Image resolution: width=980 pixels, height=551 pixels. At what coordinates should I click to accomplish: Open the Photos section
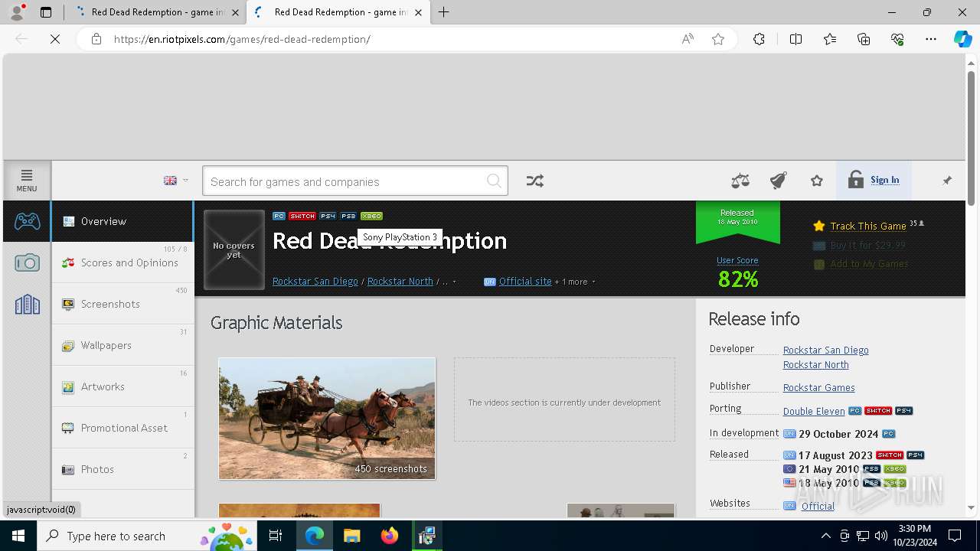[122, 469]
